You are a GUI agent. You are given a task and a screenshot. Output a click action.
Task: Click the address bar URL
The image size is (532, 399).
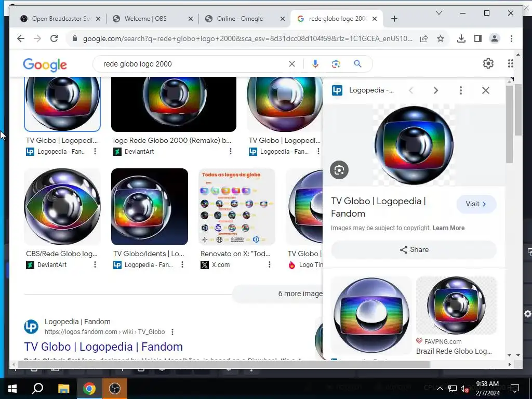click(x=248, y=38)
